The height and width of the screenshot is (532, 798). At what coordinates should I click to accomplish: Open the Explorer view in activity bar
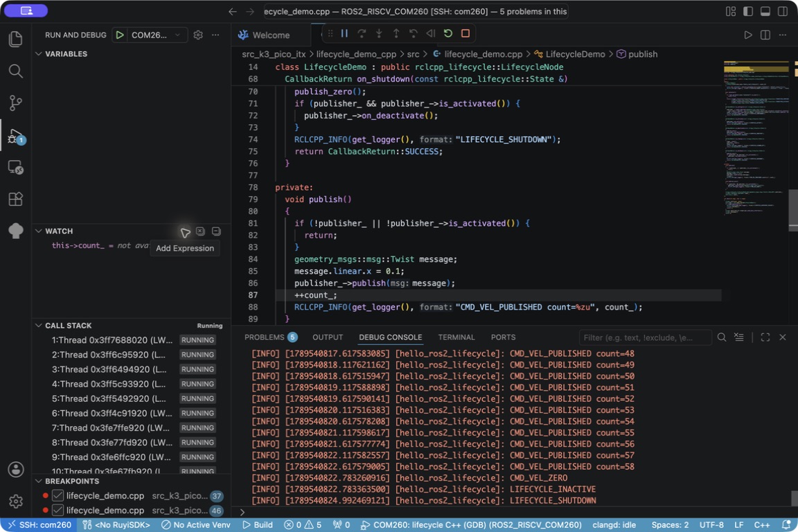[x=16, y=39]
